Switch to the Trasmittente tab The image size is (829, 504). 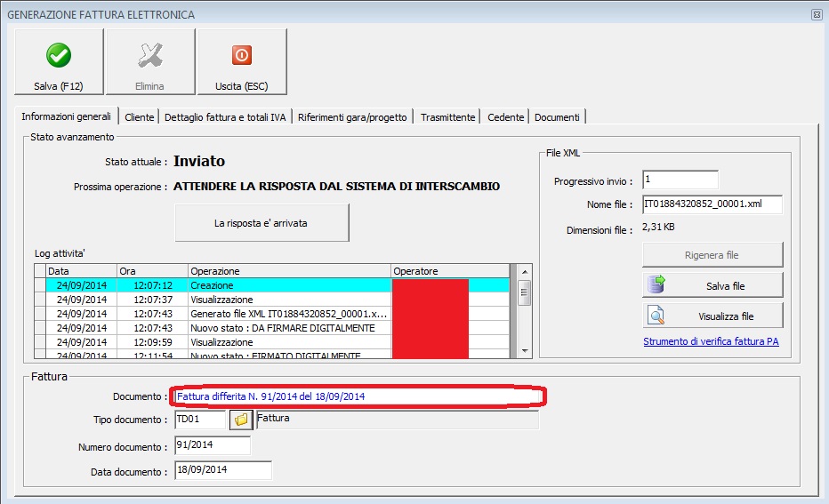coord(447,117)
